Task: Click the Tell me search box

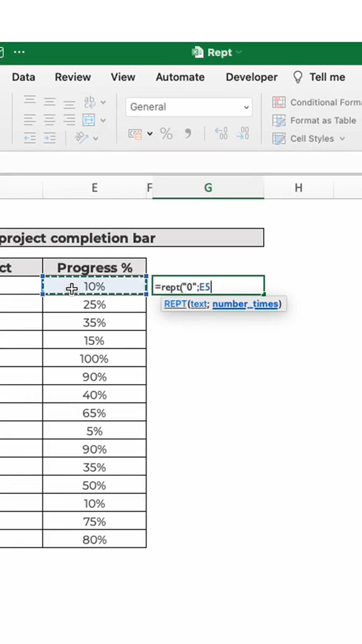Action: pyautogui.click(x=327, y=77)
